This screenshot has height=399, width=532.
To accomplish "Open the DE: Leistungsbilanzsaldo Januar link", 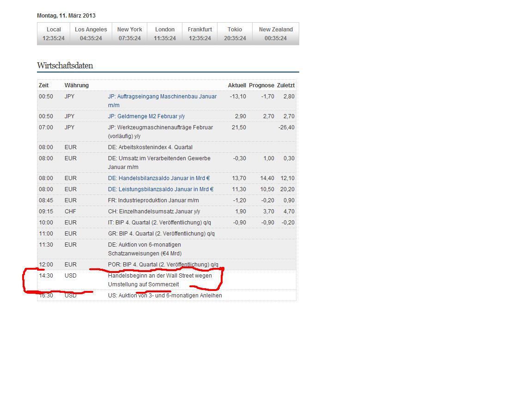I will 161,189.
